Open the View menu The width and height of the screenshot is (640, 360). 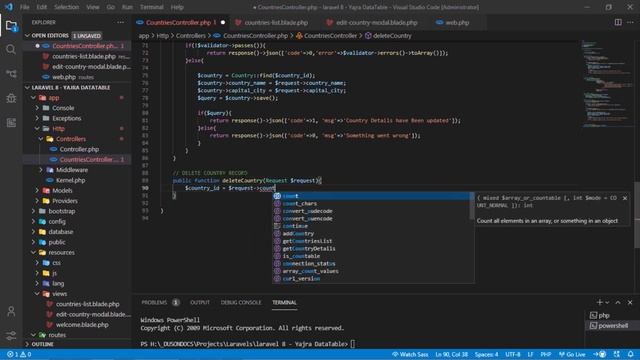click(x=93, y=7)
